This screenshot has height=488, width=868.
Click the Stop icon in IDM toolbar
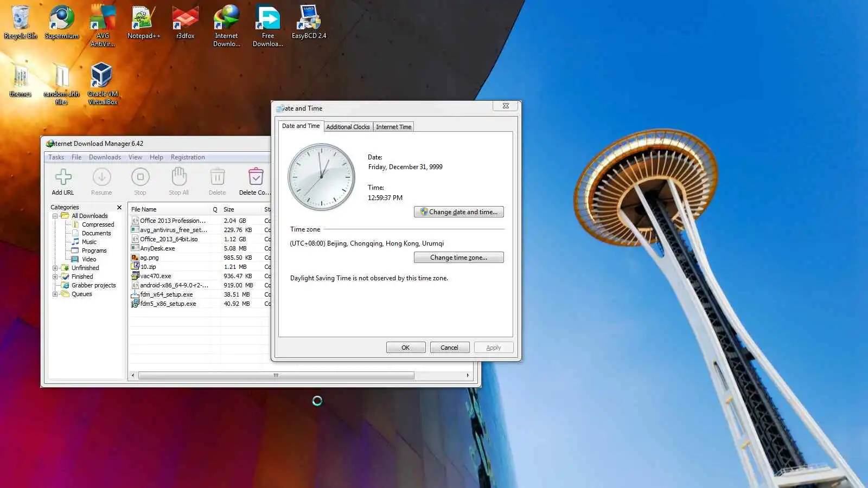[140, 182]
